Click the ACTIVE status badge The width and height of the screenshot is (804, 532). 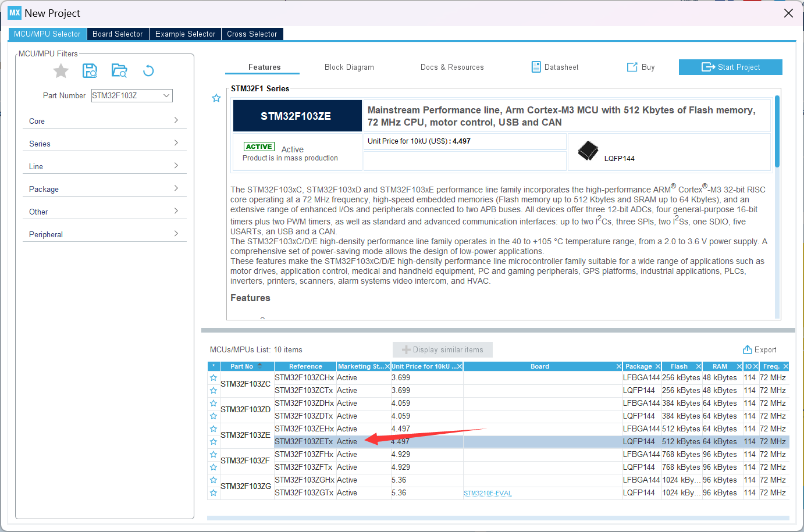click(x=259, y=147)
